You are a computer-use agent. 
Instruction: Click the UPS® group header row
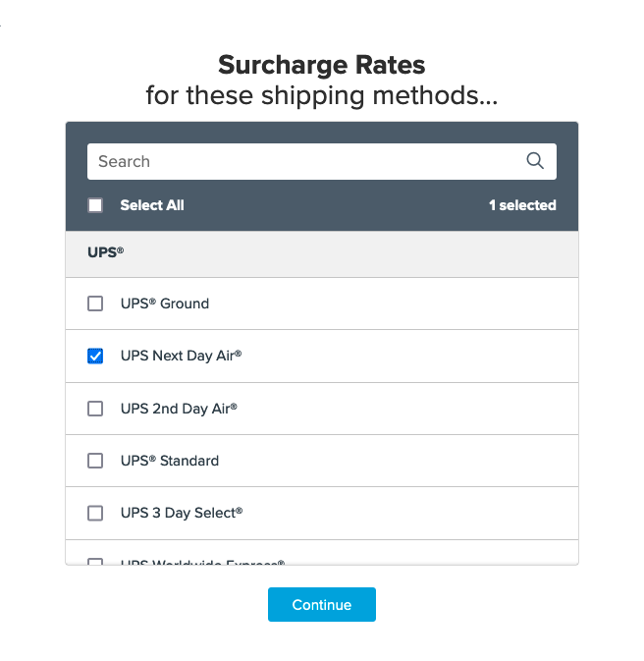(322, 252)
